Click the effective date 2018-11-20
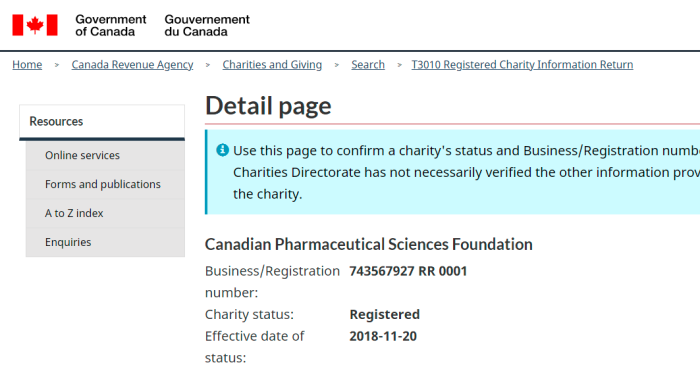Viewport: 700px width, 367px height. coord(383,336)
